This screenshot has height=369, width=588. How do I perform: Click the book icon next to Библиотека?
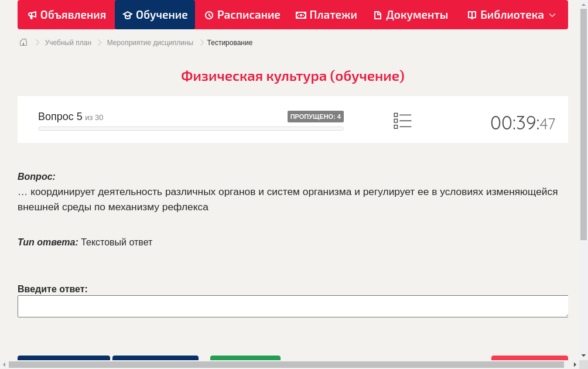(x=472, y=15)
